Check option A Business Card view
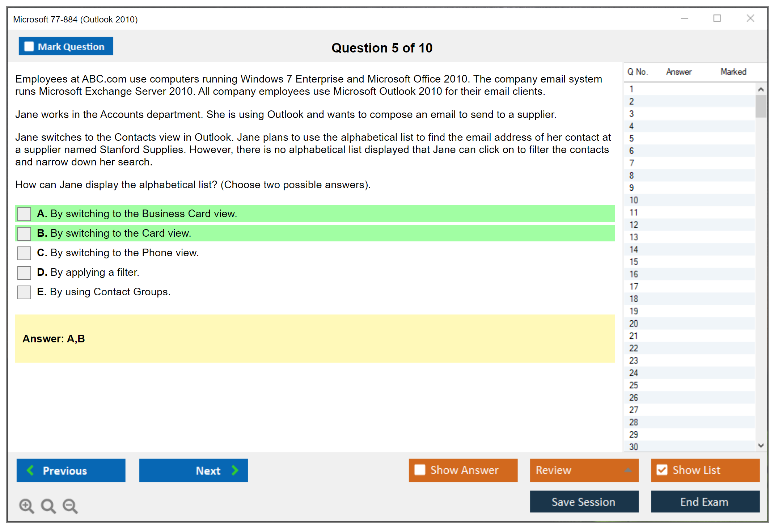 click(24, 214)
